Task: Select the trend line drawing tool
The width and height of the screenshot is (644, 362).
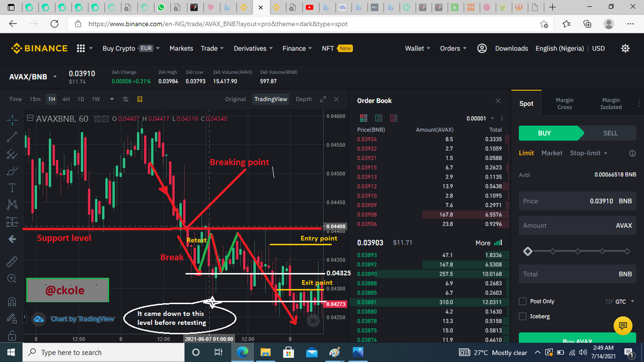Action: [x=12, y=136]
